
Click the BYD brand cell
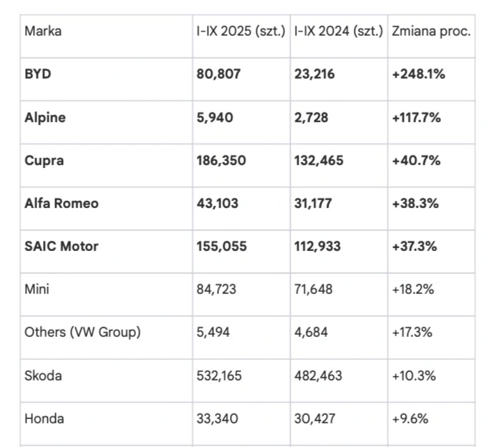coord(38,74)
